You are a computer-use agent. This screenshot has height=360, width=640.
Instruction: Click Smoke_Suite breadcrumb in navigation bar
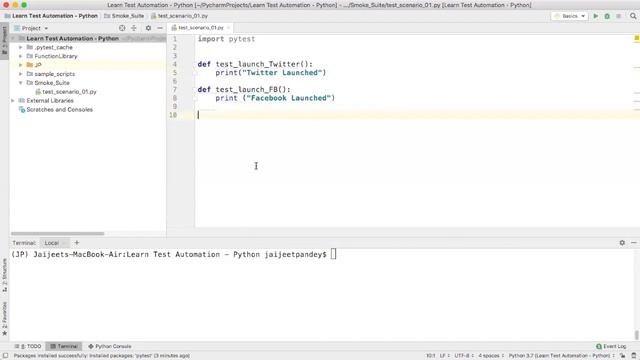[124, 16]
